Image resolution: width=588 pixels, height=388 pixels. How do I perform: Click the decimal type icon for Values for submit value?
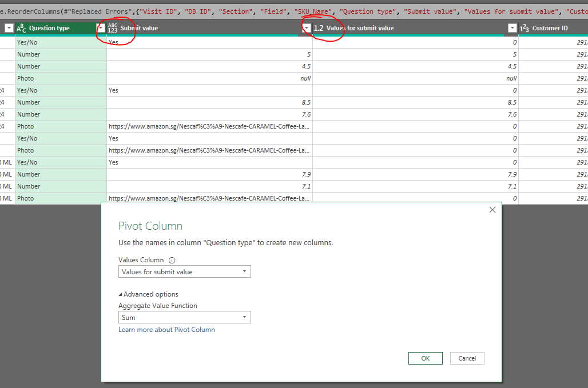(x=319, y=28)
